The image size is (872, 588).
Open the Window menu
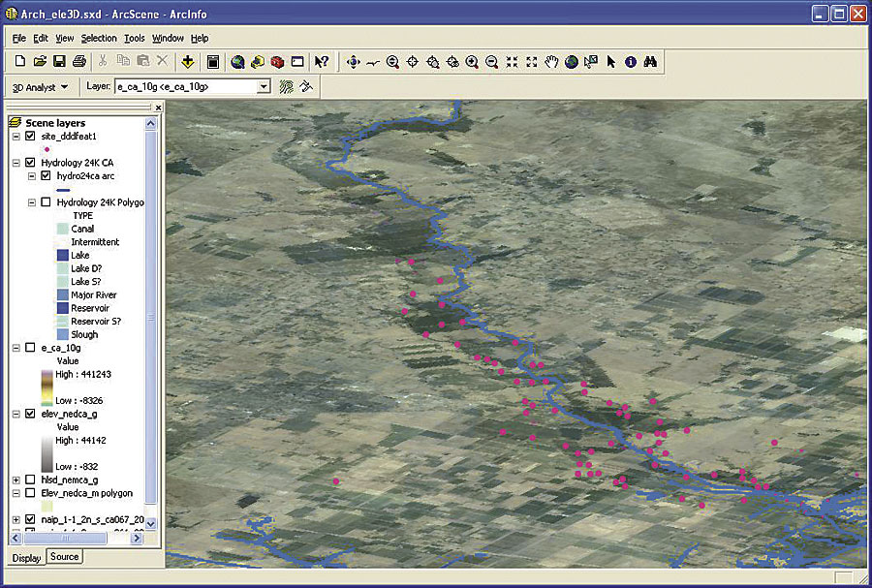(x=168, y=39)
